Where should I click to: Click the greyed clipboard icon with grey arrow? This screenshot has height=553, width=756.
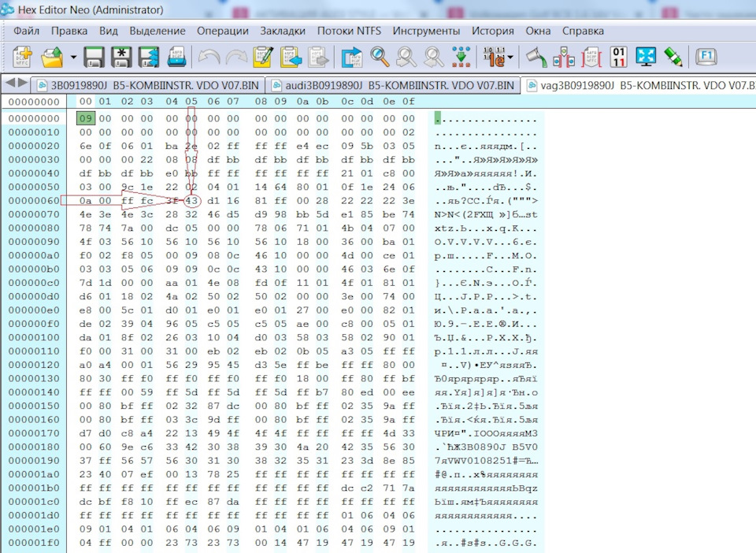coord(318,57)
